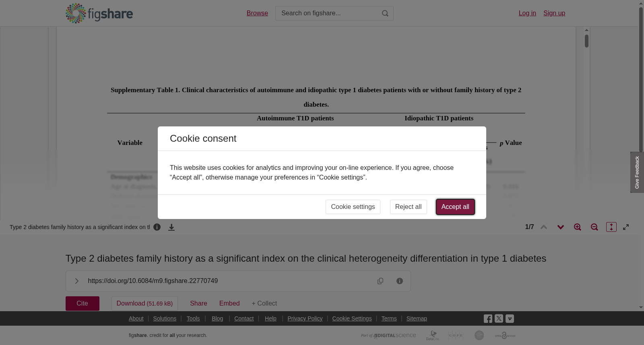Toggle fit-to-height view mode
Screen dimensions: 644x345
click(x=611, y=227)
